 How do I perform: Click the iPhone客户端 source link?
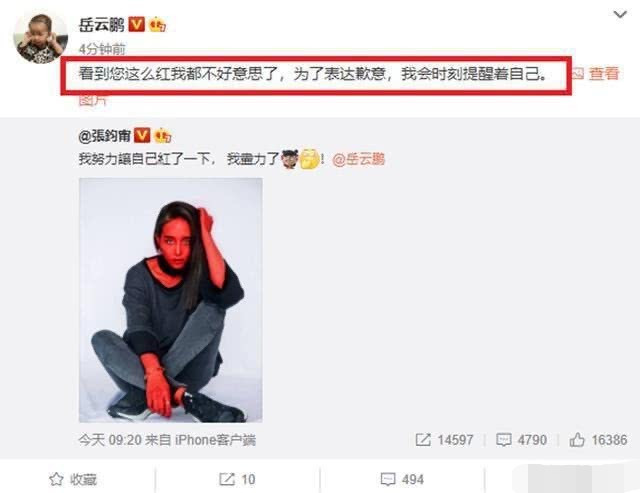(x=215, y=440)
